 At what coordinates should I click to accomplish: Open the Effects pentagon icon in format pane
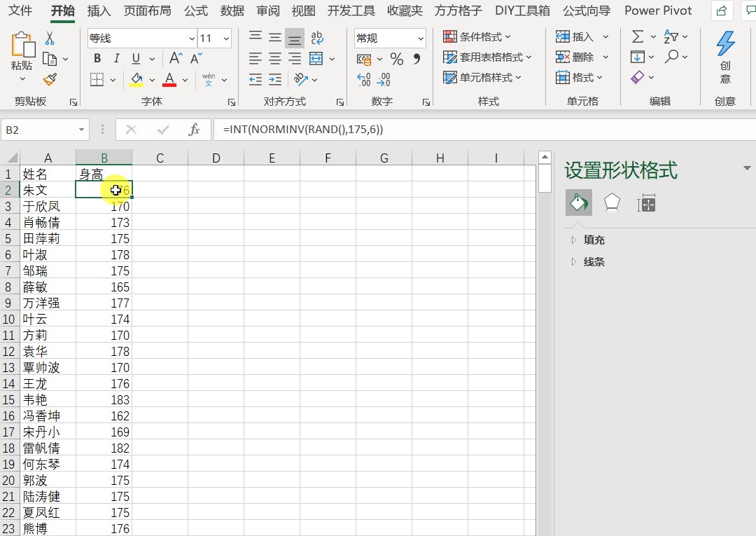pyautogui.click(x=612, y=203)
